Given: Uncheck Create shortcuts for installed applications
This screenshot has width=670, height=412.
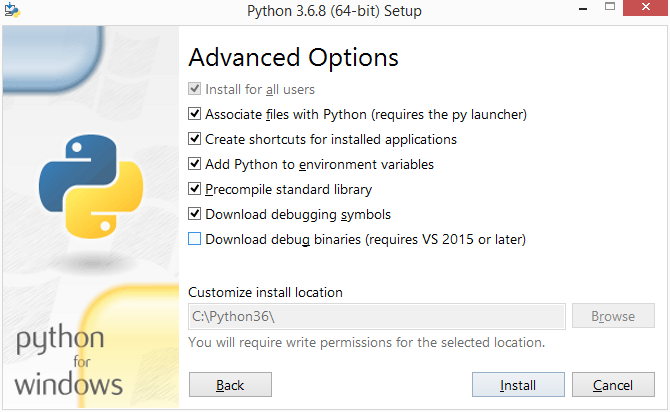Looking at the screenshot, I should 194,139.
